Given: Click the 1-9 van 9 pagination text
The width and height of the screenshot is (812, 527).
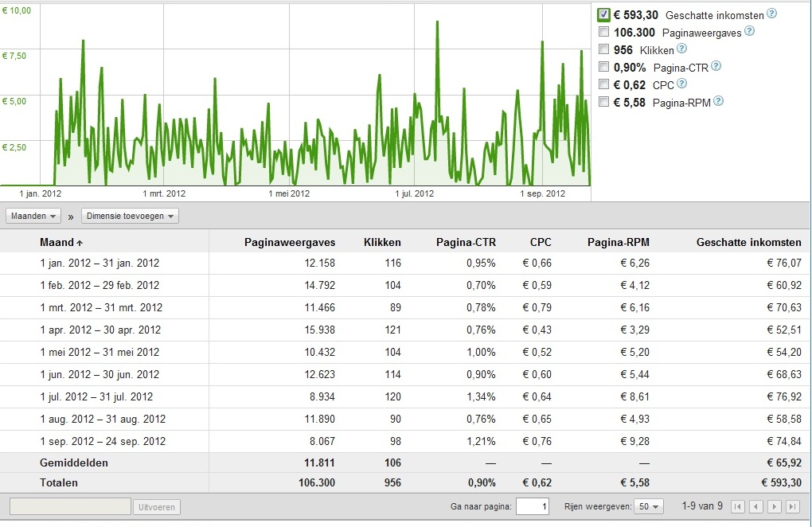Looking at the screenshot, I should tap(701, 506).
